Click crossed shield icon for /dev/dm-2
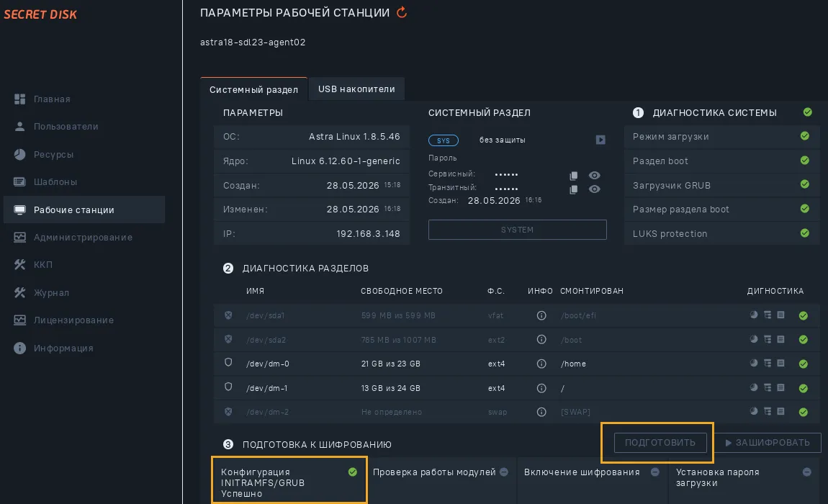This screenshot has height=504, width=828. pyautogui.click(x=228, y=411)
